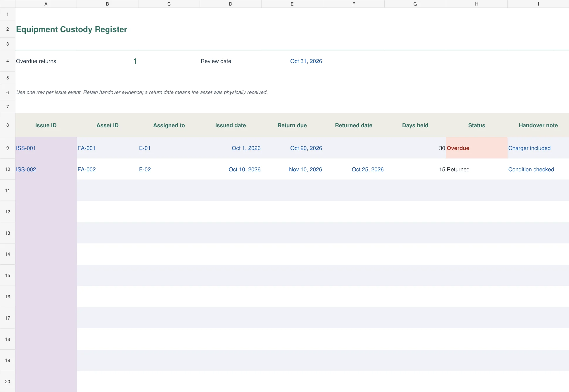
Task: Click the ISS-002 issue ID cell
Action: coord(46,169)
